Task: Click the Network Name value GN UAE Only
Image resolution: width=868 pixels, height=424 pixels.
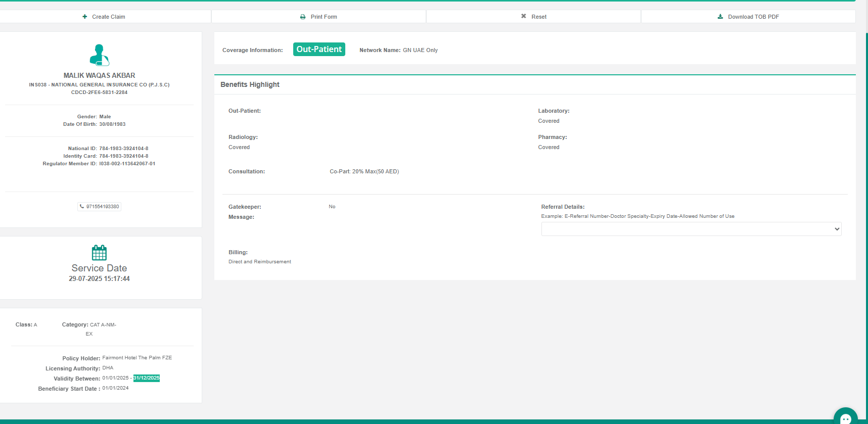Action: [420, 50]
